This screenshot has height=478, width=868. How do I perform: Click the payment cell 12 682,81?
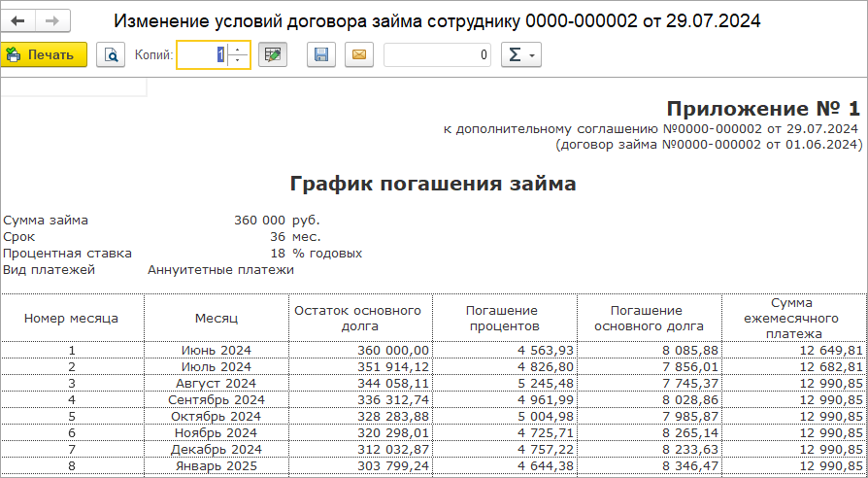(794, 366)
